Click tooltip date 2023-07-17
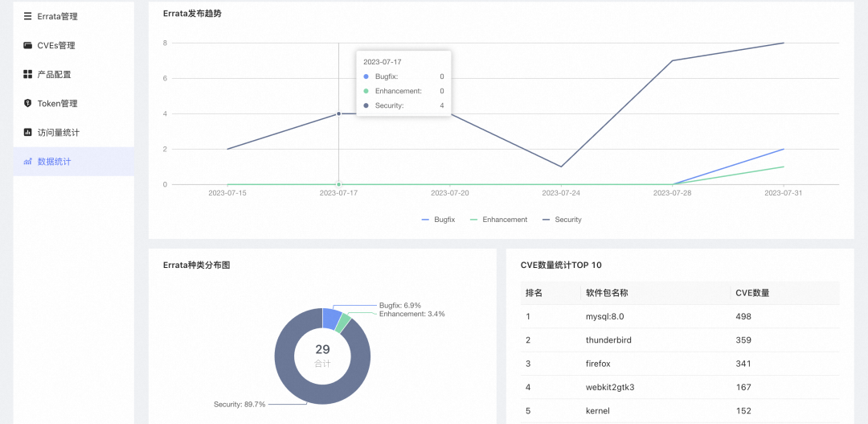Viewport: 868px width, 424px height. [382, 62]
